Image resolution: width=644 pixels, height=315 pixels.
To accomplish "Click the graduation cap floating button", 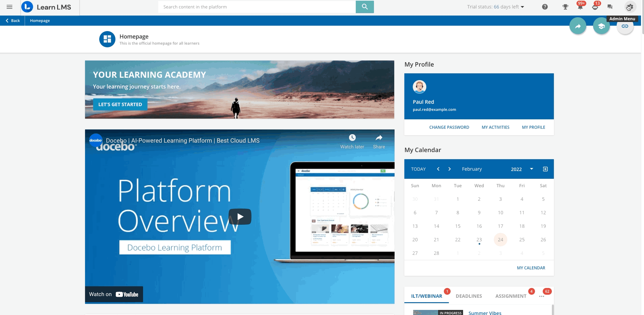I will [601, 26].
